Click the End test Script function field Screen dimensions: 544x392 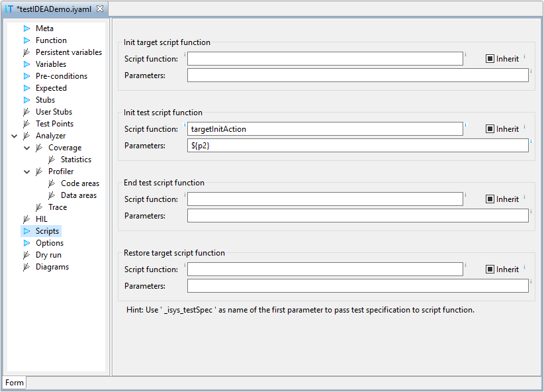[x=325, y=199]
